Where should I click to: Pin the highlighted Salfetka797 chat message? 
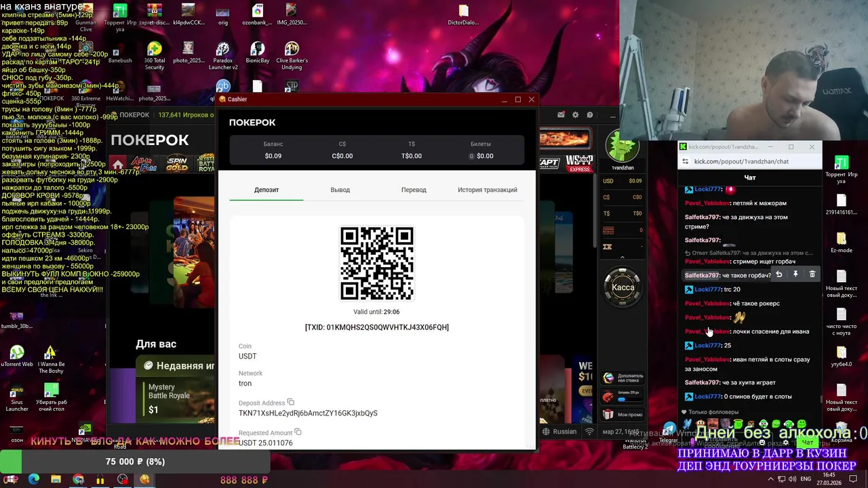[x=795, y=274]
